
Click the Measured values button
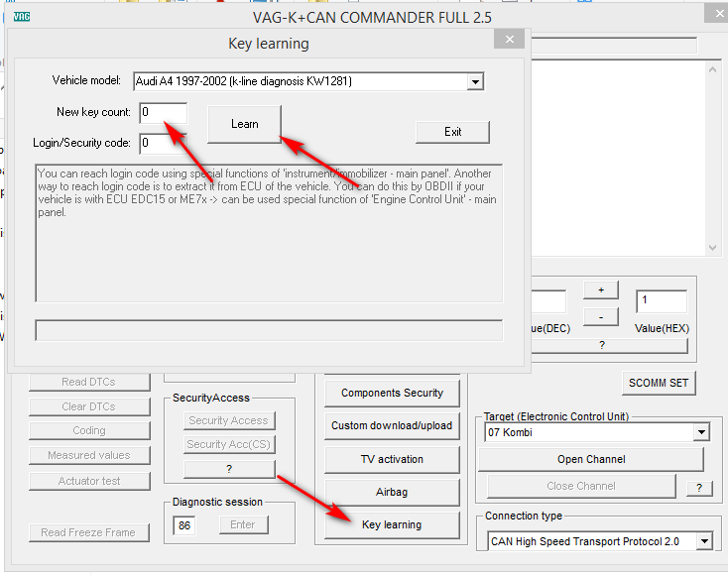click(x=89, y=455)
